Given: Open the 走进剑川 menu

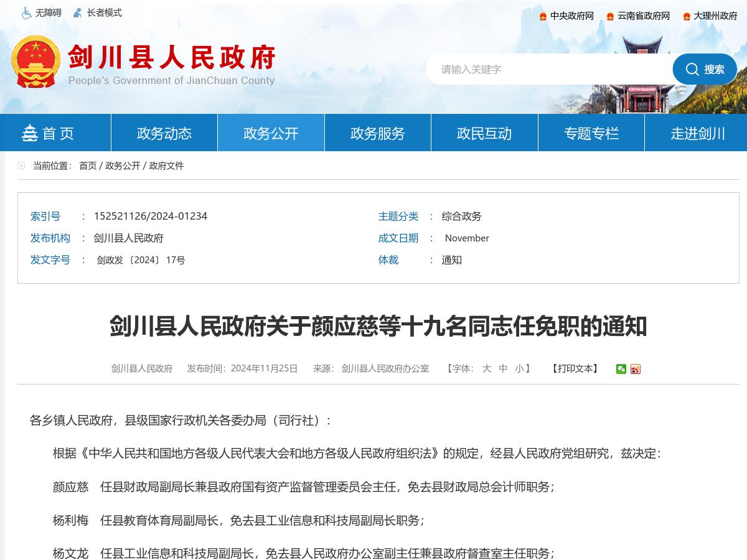Looking at the screenshot, I should (x=698, y=133).
